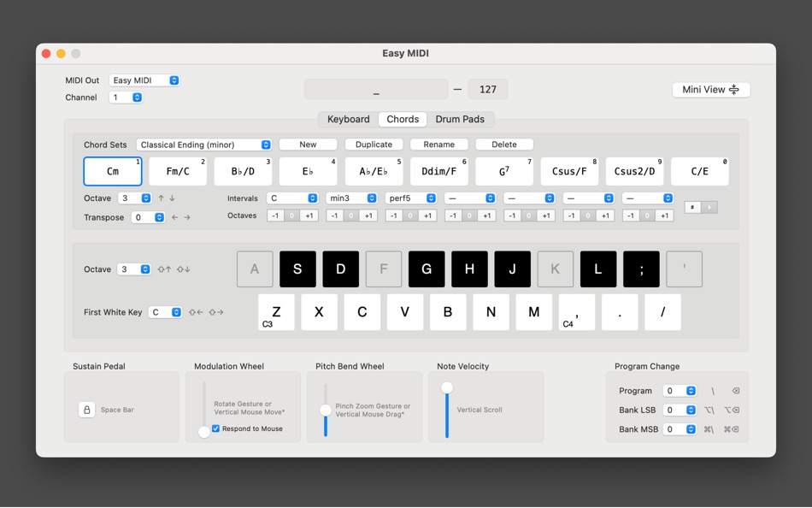Select the G7 chord pad
812x508 pixels.
(x=504, y=171)
